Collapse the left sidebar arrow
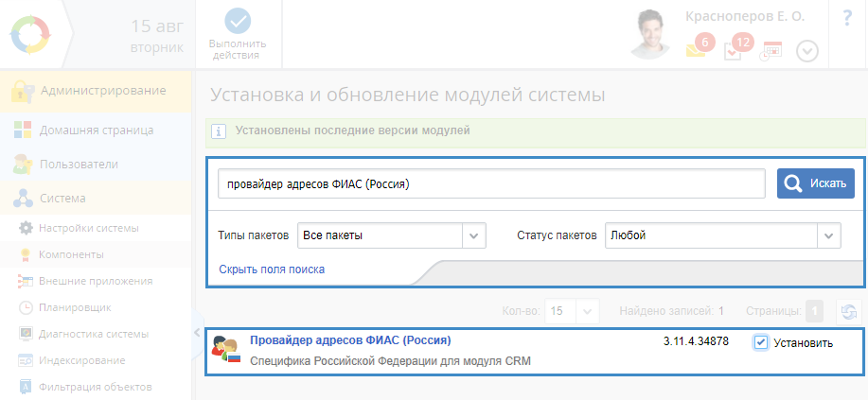 coord(198,332)
